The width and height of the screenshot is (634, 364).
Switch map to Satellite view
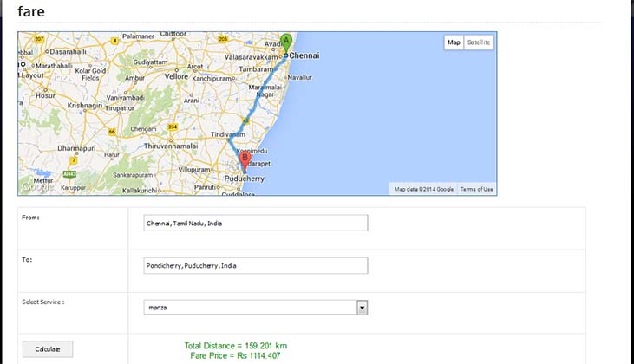[x=479, y=42]
